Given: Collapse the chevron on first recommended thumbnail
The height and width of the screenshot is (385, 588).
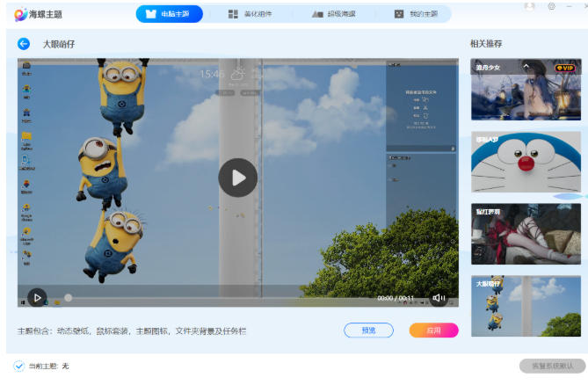Looking at the screenshot, I should [526, 67].
